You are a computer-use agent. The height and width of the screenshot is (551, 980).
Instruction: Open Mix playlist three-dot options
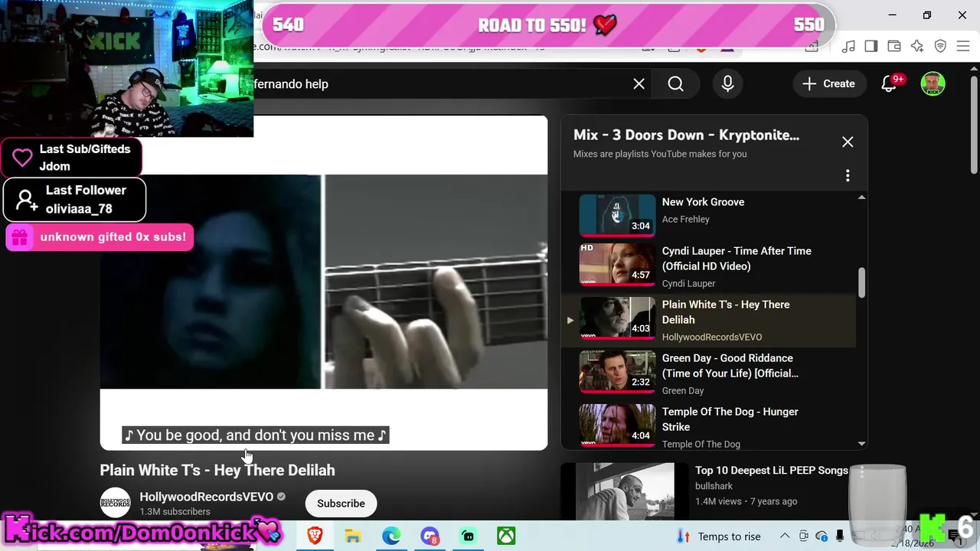[848, 176]
